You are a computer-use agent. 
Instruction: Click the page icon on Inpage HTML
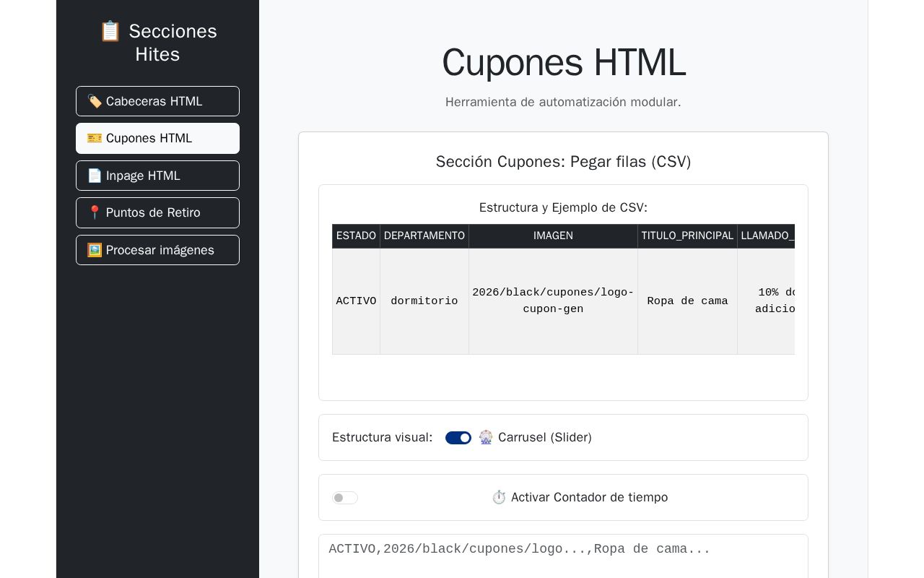95,176
